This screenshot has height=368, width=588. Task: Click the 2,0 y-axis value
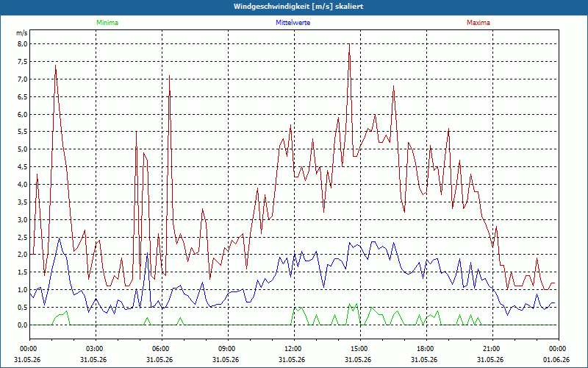(22, 255)
